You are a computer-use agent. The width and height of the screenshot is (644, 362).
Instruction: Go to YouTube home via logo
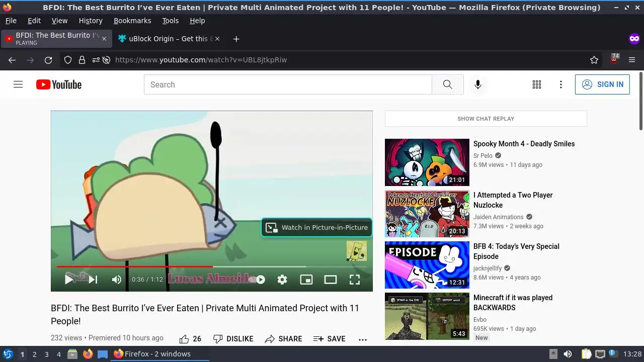coord(59,84)
